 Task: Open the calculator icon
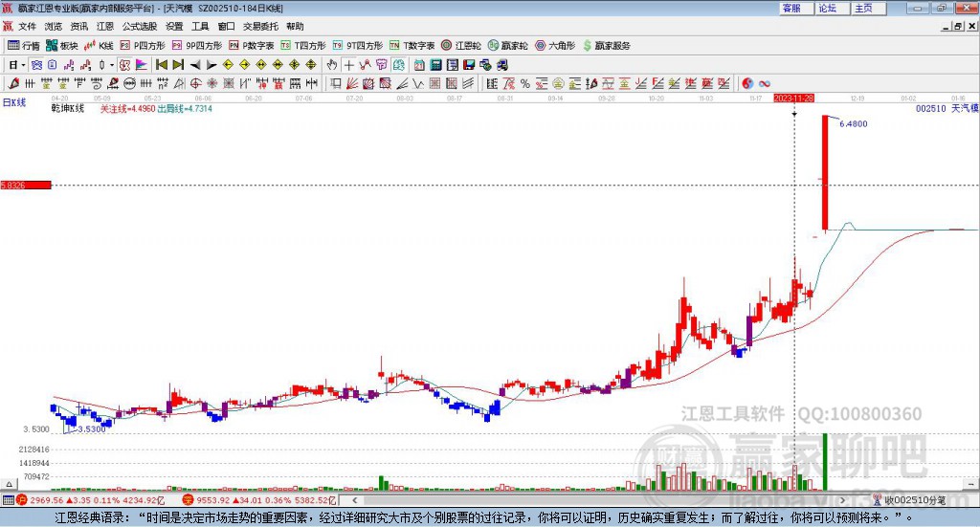435,65
